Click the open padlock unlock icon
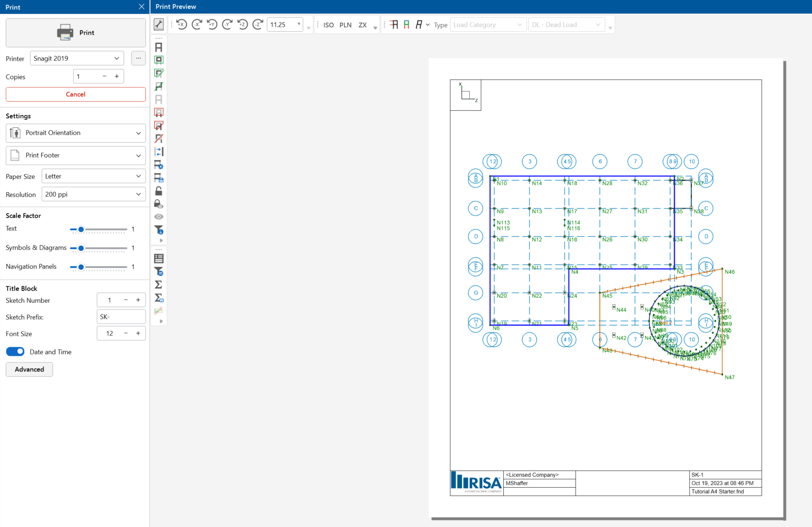This screenshot has width=812, height=527. 159,191
